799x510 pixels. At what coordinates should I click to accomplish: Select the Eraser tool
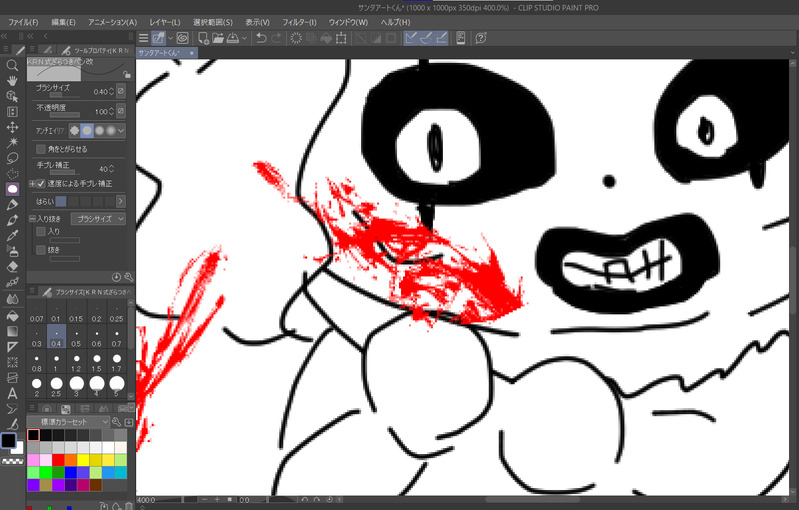click(x=12, y=266)
